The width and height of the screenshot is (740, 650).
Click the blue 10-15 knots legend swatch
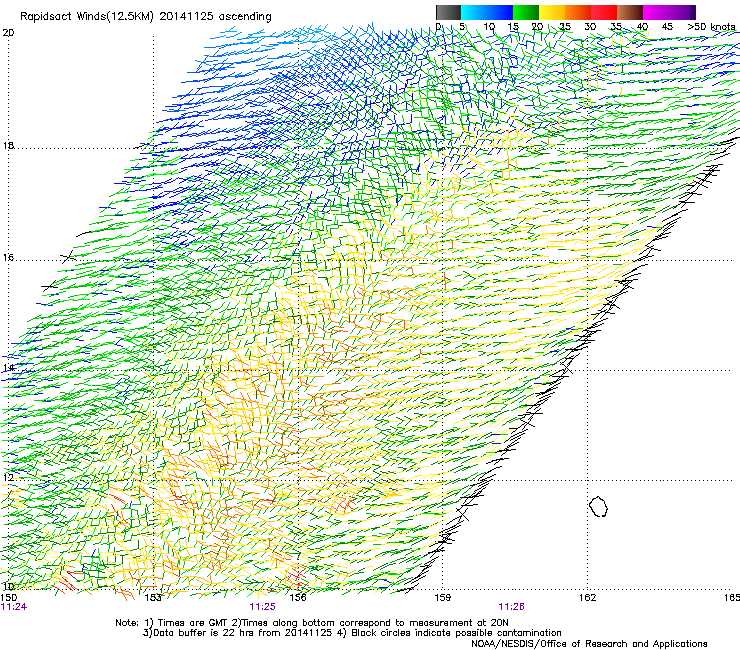500,12
